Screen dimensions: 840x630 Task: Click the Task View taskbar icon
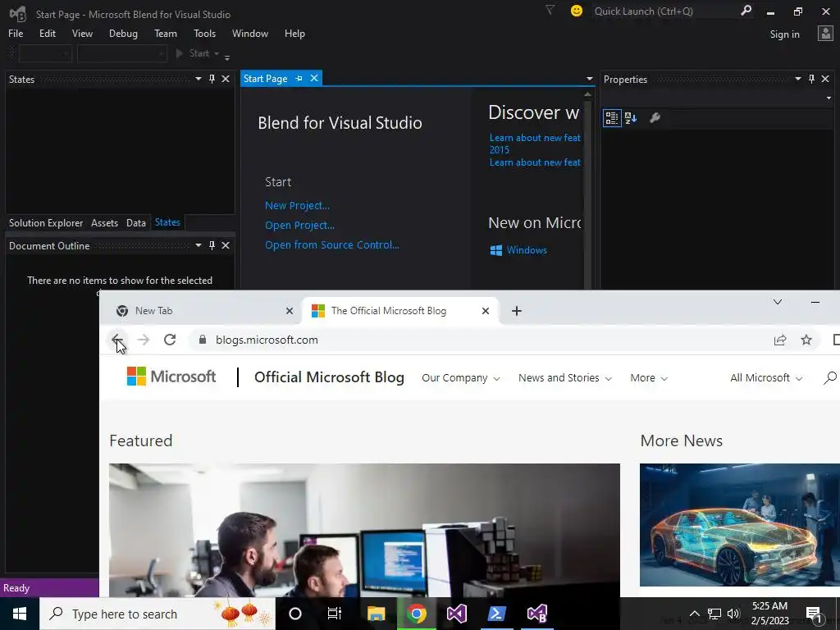tap(335, 614)
